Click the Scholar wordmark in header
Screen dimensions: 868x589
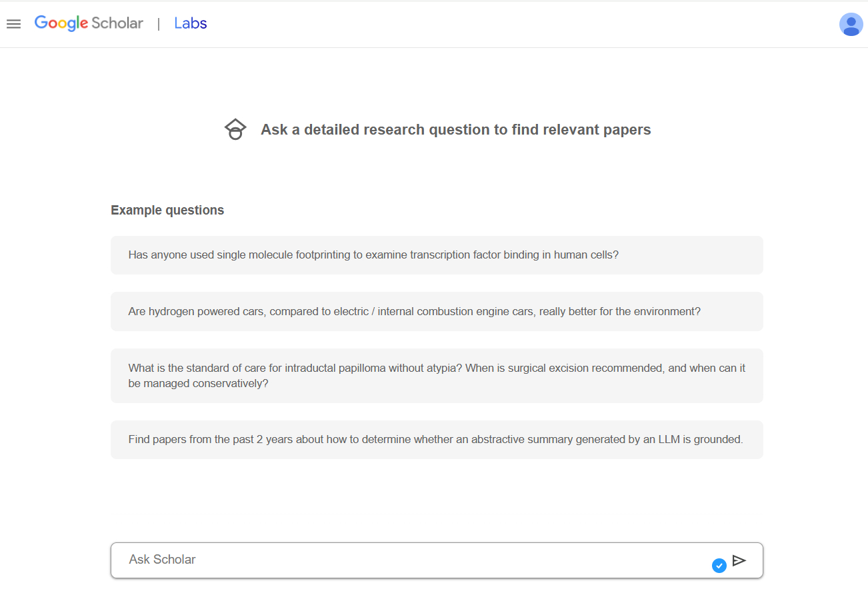tap(117, 23)
